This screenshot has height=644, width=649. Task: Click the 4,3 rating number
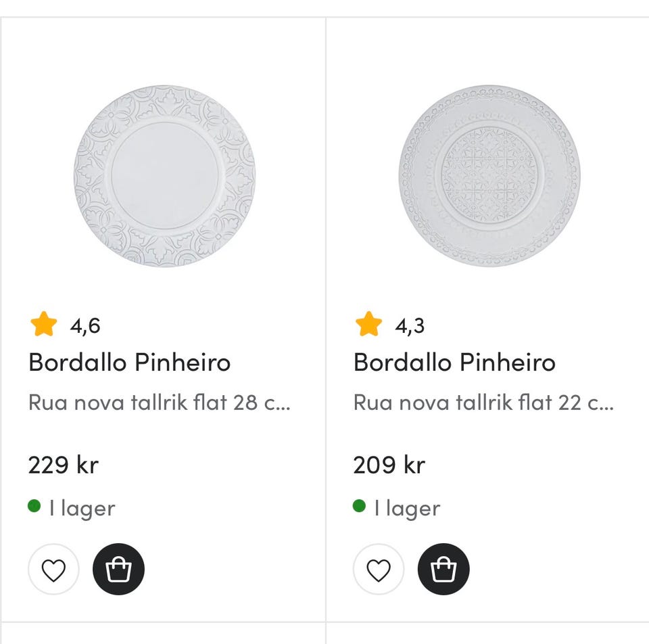click(x=410, y=326)
